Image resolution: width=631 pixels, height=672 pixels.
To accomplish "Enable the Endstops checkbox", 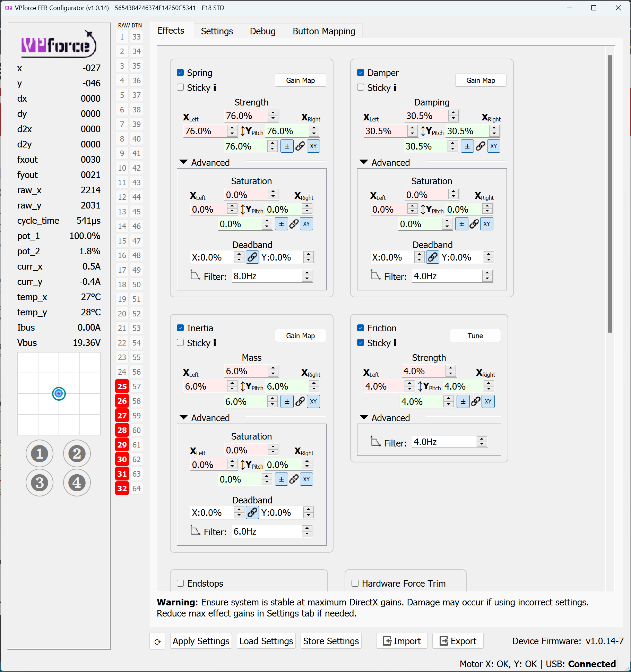I will click(x=180, y=583).
